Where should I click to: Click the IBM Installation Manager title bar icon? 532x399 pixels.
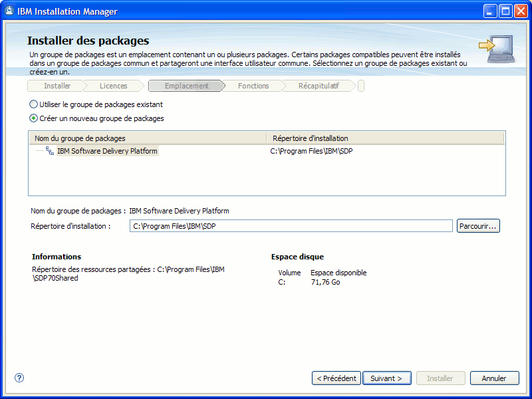coord(9,11)
